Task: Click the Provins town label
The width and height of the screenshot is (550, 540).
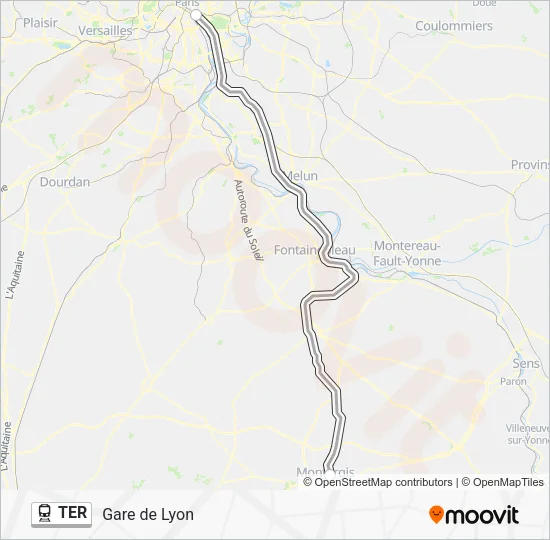Action: pos(530,165)
